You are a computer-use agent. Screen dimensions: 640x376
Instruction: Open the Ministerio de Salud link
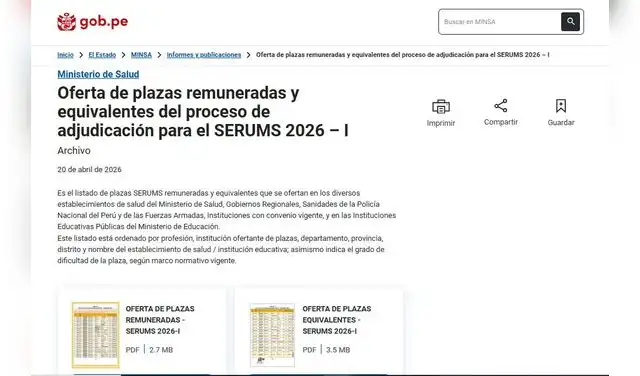(98, 74)
